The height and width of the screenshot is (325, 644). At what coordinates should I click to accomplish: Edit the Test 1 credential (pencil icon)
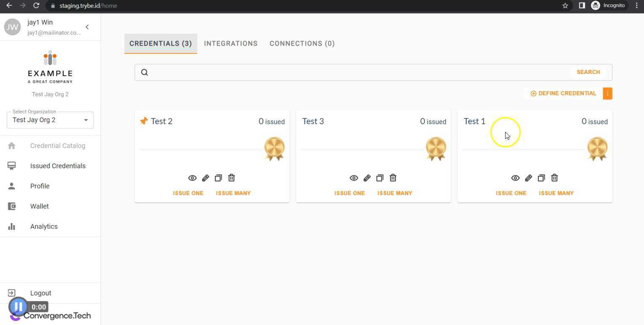528,178
